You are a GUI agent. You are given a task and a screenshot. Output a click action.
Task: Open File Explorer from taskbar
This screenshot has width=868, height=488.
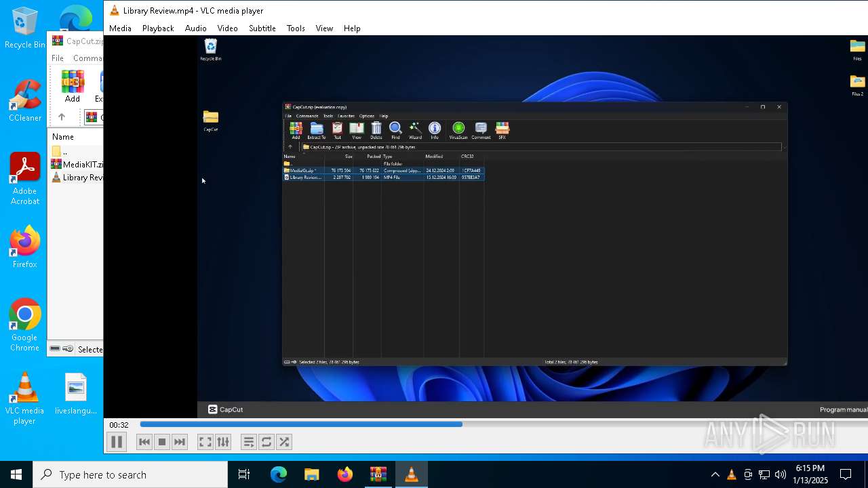pyautogui.click(x=312, y=474)
